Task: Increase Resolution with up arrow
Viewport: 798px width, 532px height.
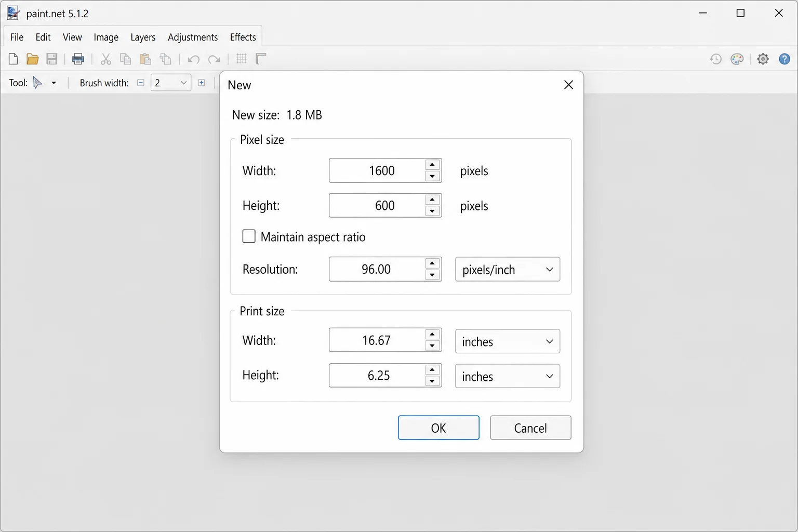Action: (x=432, y=263)
